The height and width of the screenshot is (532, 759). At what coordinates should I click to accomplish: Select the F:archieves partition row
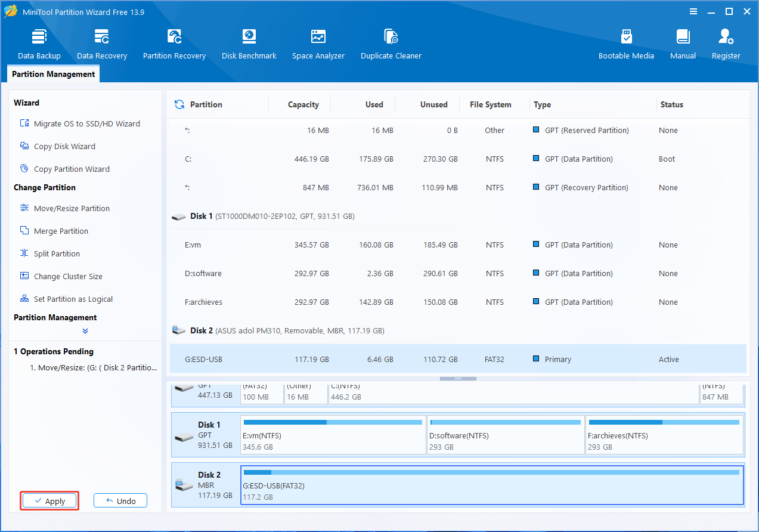(x=458, y=302)
